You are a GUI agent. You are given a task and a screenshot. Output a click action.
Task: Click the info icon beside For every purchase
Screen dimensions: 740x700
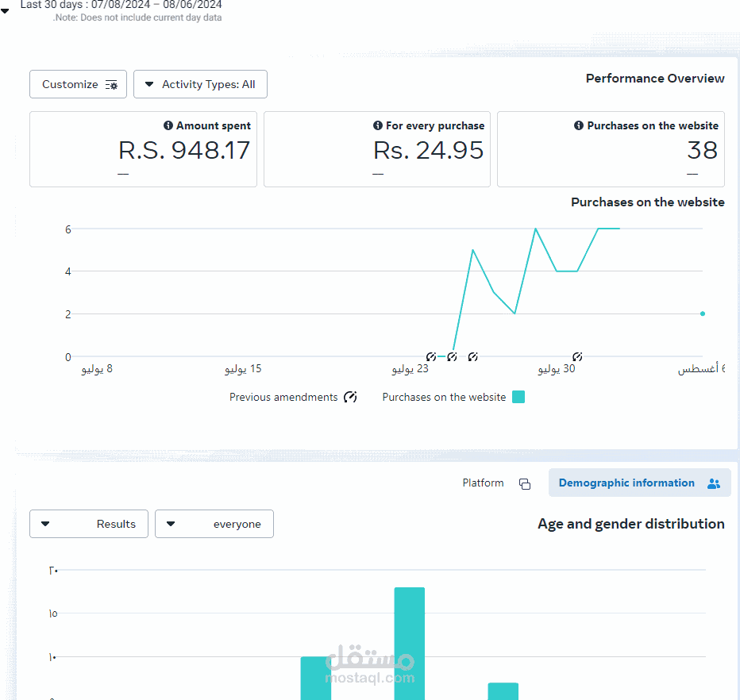[x=378, y=125]
